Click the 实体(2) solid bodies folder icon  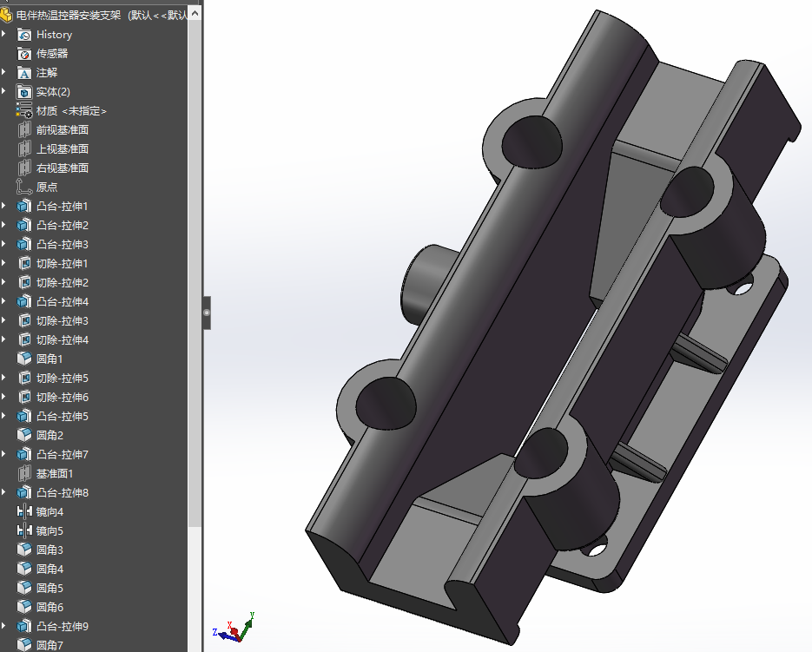coord(23,92)
